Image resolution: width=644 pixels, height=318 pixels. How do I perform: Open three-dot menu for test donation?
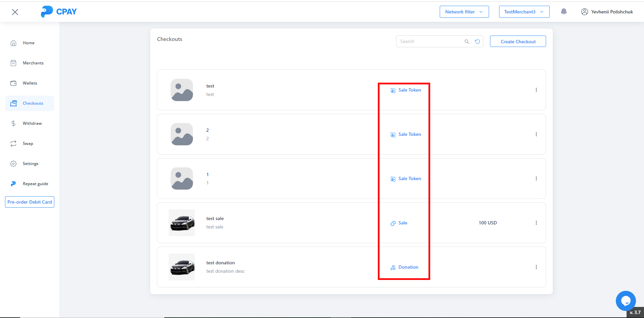pyautogui.click(x=536, y=267)
